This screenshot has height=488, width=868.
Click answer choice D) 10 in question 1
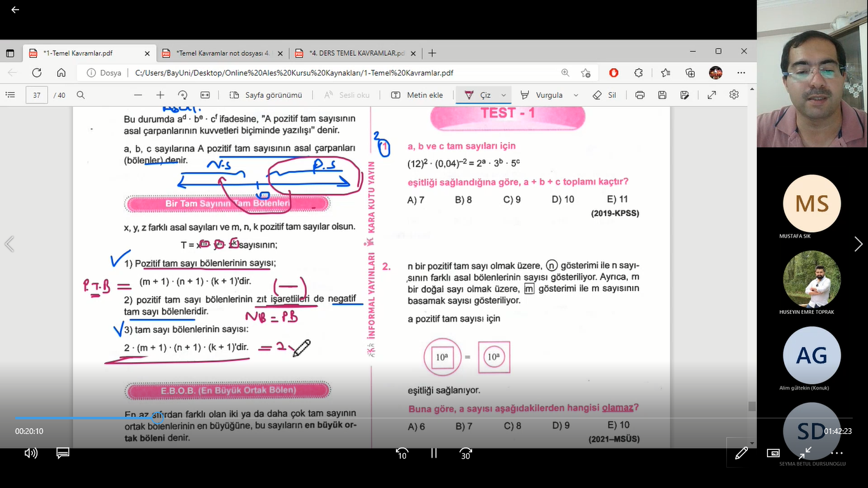(x=563, y=200)
